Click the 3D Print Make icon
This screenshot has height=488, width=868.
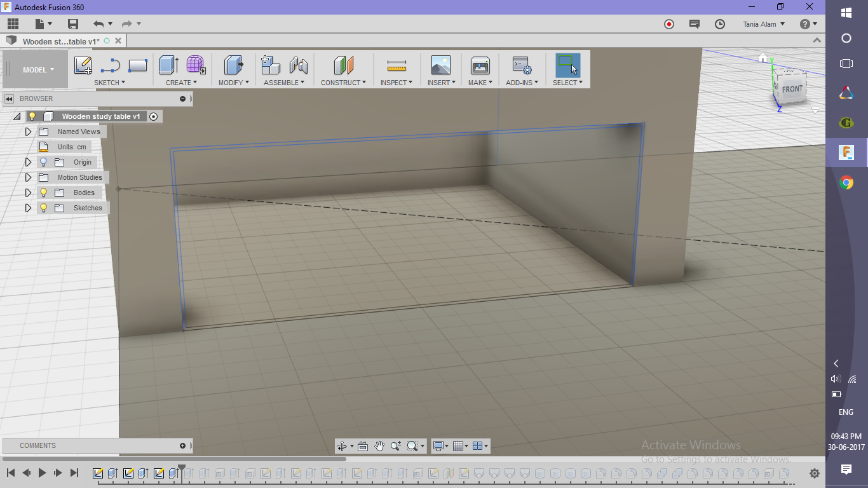point(480,65)
